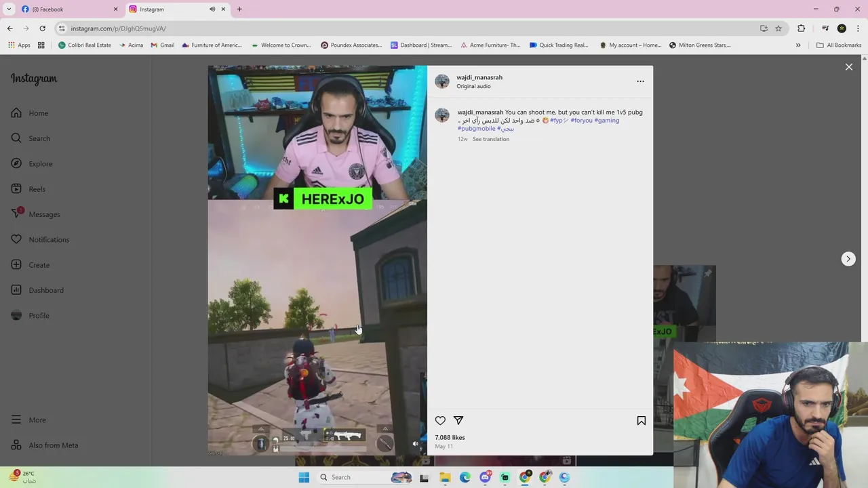This screenshot has width=868, height=488.
Task: Close the Instagram post overlay
Action: (x=848, y=67)
